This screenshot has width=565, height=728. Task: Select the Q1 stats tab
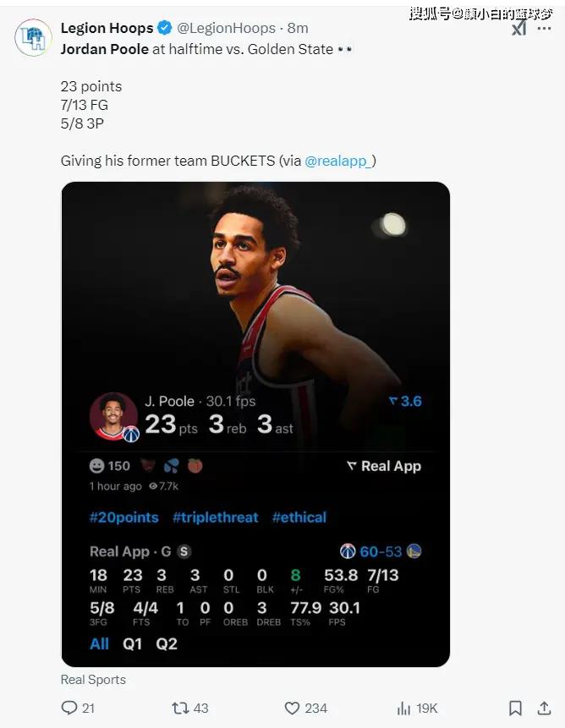click(x=132, y=643)
